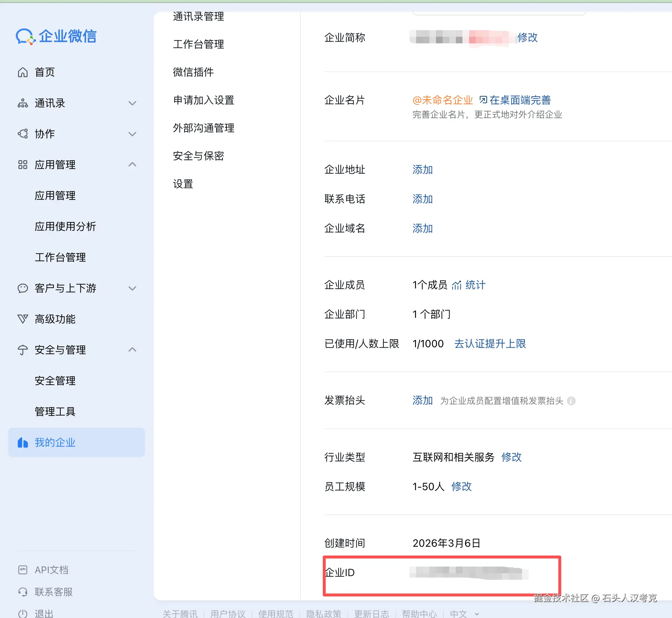
Task: Click the building icon beside 我的企业
Action: coord(23,442)
